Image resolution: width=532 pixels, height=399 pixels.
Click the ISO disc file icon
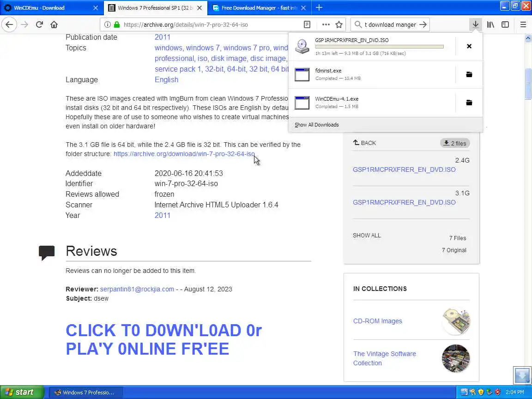pyautogui.click(x=302, y=47)
